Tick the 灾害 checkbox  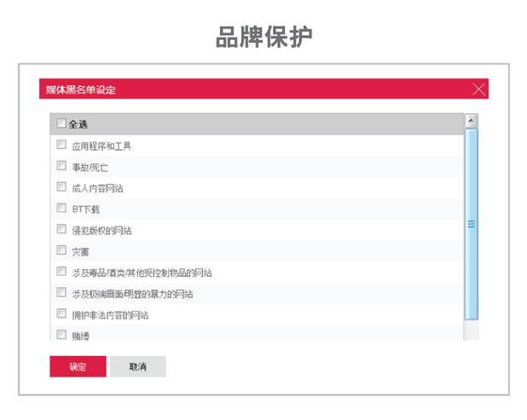(61, 250)
